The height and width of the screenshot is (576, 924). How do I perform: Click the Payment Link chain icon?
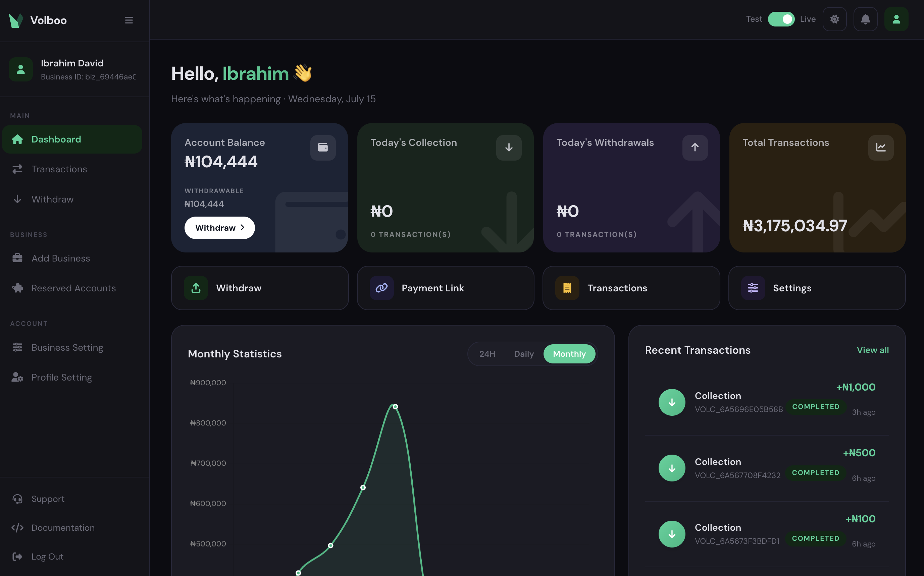381,288
